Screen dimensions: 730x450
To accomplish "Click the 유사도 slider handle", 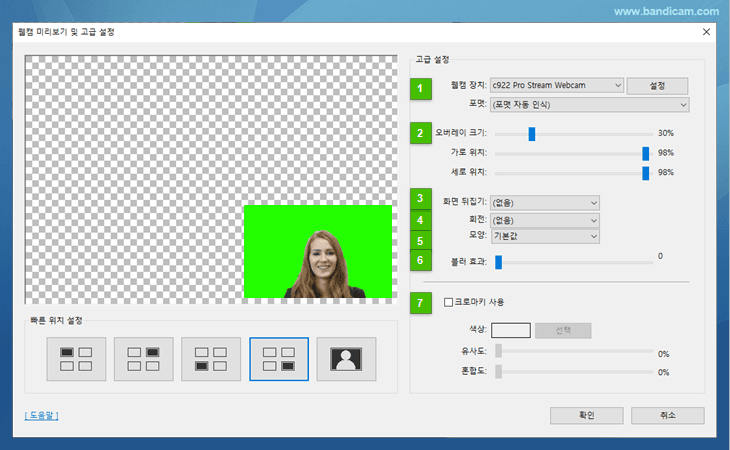I will 499,351.
